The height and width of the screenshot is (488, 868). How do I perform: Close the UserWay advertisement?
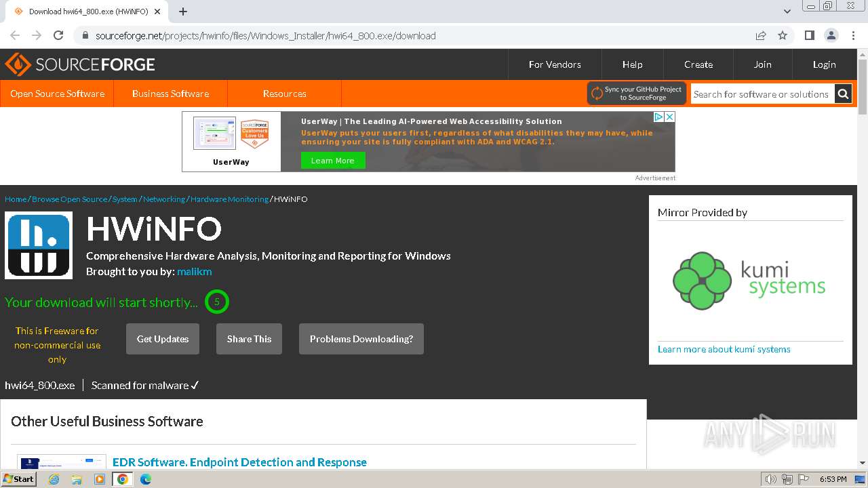point(669,117)
